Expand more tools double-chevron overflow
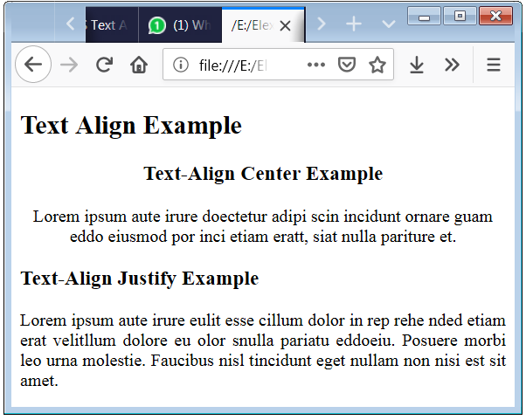Viewport: 526px width, 420px height. [452, 65]
